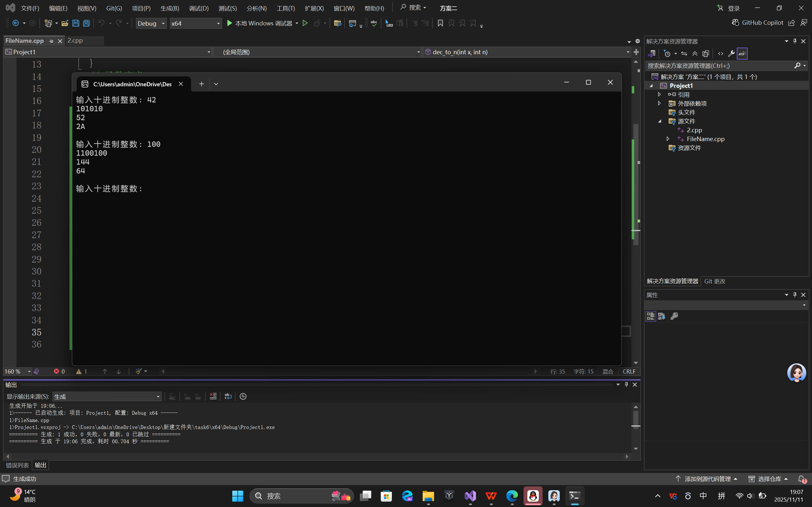Viewport: 812px width, 507px height.
Task: Open the 160 % zoom level combo
Action: pyautogui.click(x=29, y=372)
